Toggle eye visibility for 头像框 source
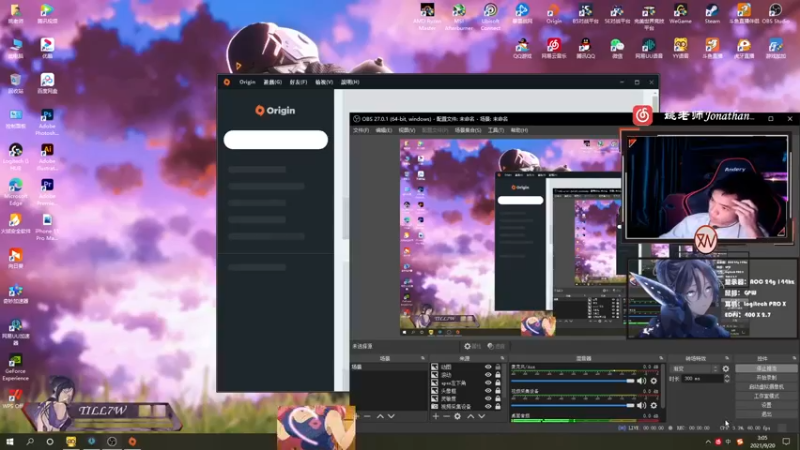Viewport: 800px width, 450px height. [x=488, y=391]
